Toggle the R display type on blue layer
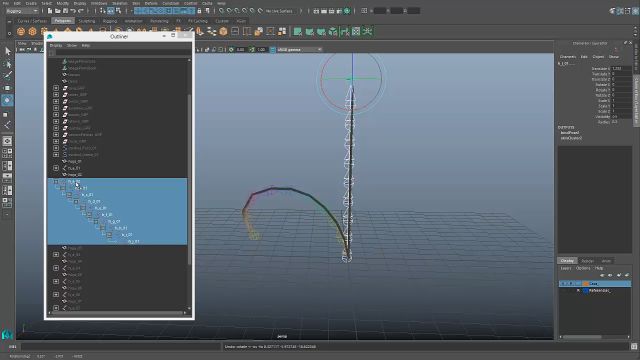The image size is (640, 360). tap(578, 290)
